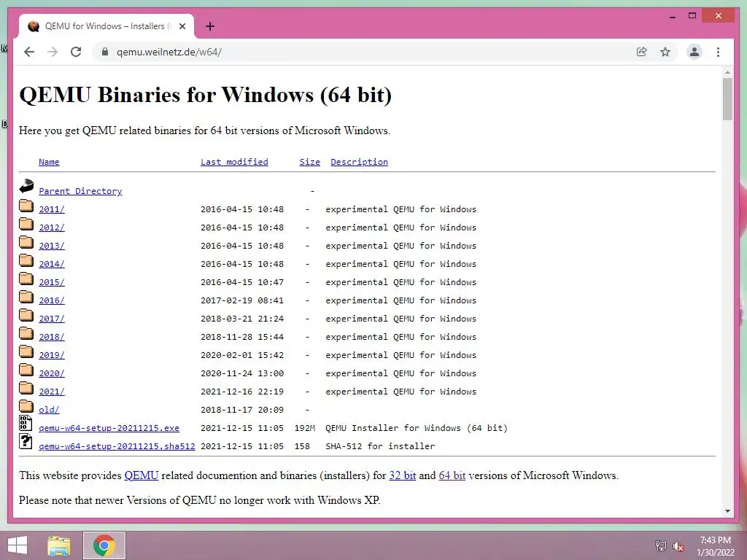Follow the QEMU link in the footer text

tap(141, 475)
